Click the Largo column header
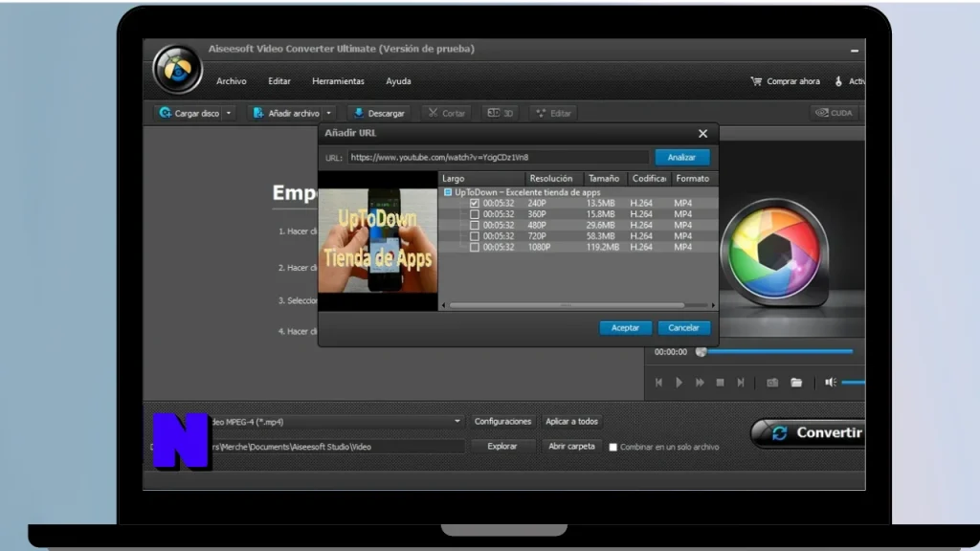Viewport: 980px width, 551px height. tap(481, 179)
